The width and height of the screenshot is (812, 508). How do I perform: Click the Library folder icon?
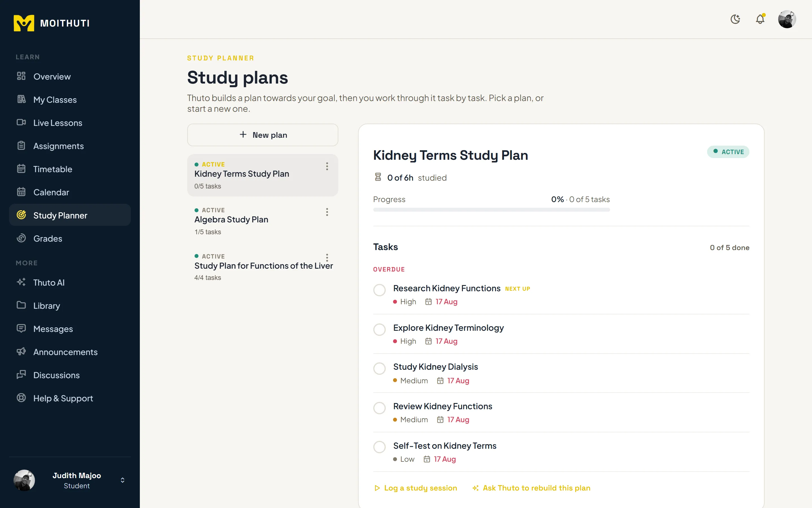coord(21,305)
